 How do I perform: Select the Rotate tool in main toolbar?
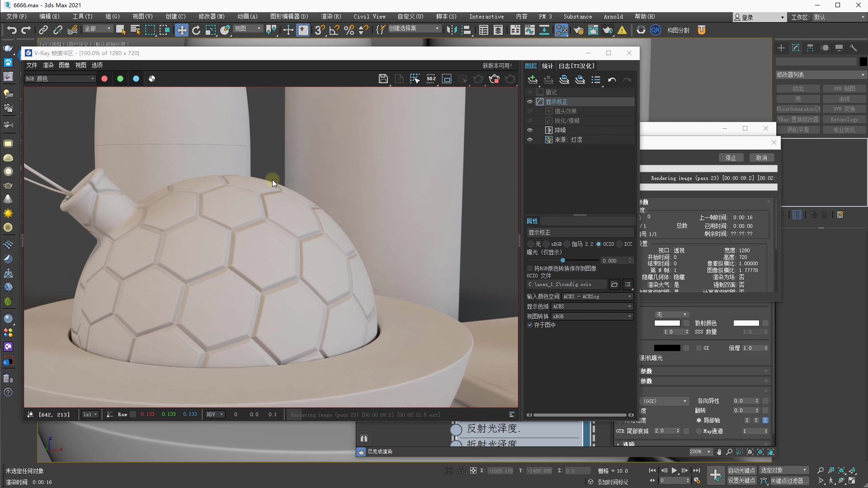tap(196, 30)
